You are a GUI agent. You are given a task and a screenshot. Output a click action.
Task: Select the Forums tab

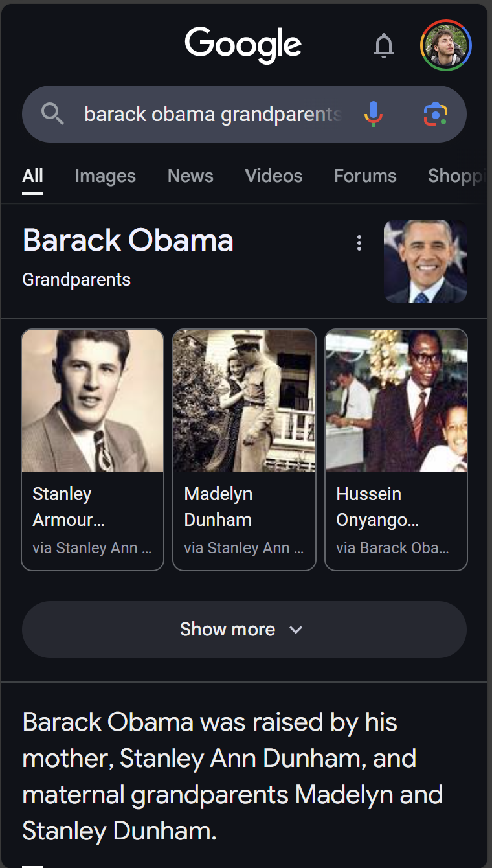(x=365, y=176)
